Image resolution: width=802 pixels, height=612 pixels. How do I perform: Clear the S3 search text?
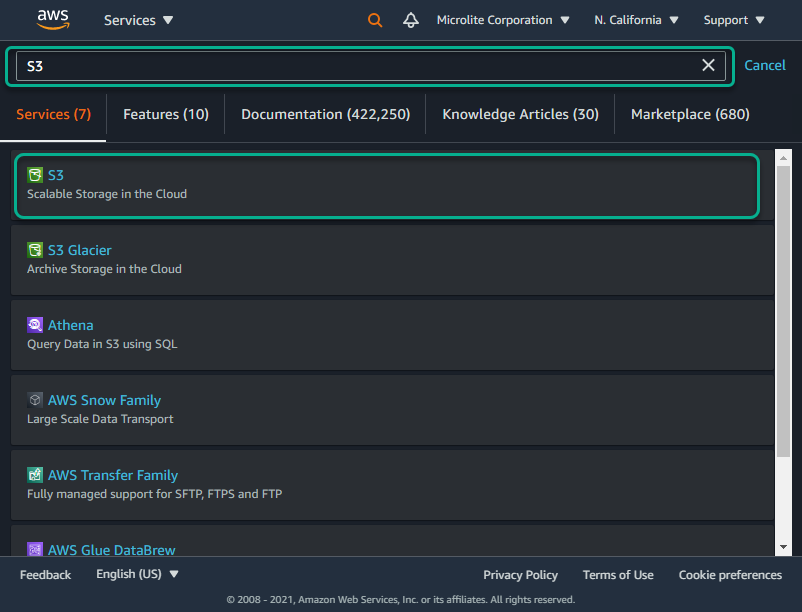coord(708,65)
